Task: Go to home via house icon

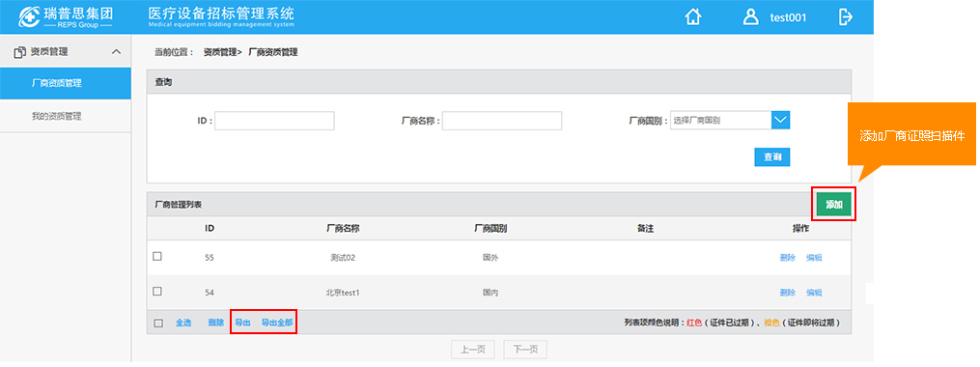Action: (692, 16)
